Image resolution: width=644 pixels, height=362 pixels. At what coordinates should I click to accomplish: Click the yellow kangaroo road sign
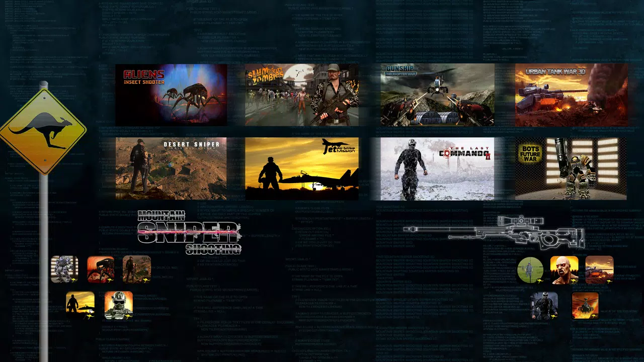(x=43, y=132)
